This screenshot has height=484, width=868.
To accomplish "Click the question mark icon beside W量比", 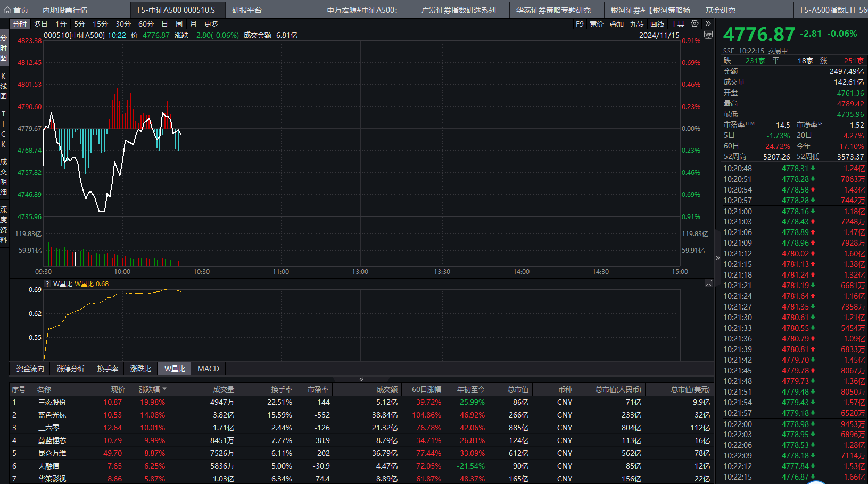I will pyautogui.click(x=47, y=284).
